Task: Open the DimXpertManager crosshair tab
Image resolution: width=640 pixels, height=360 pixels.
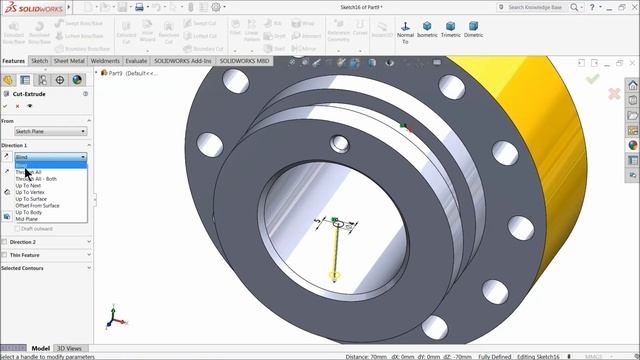Action: point(60,80)
